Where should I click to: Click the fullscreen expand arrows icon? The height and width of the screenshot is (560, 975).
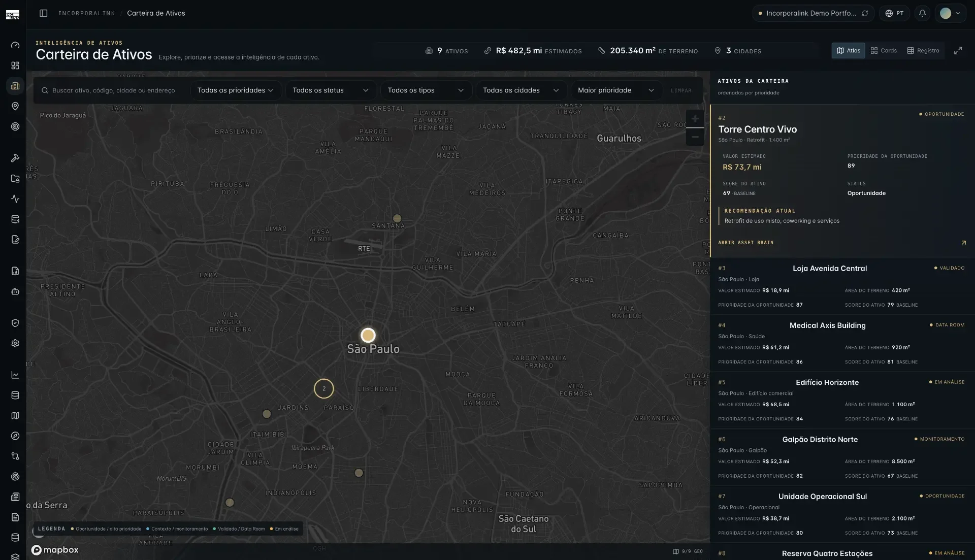point(958,51)
